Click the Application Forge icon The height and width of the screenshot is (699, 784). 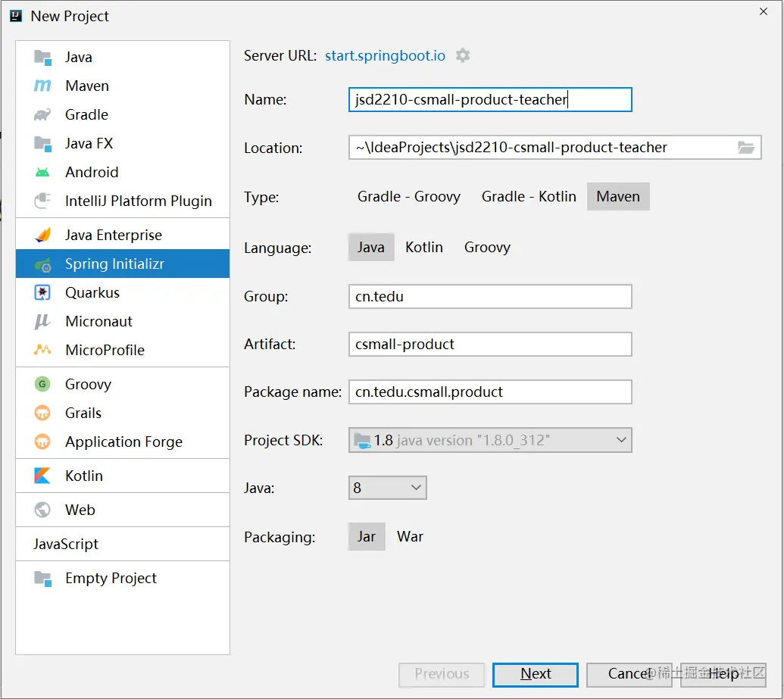point(42,442)
